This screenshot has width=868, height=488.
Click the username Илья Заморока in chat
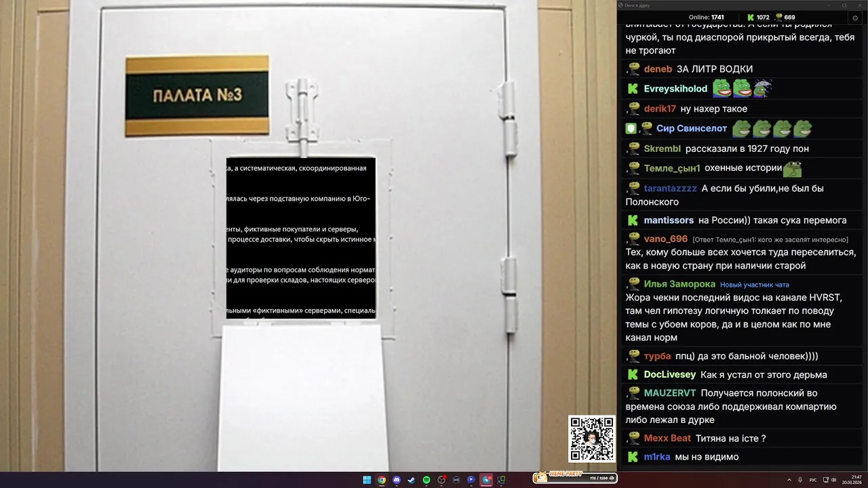tap(679, 284)
